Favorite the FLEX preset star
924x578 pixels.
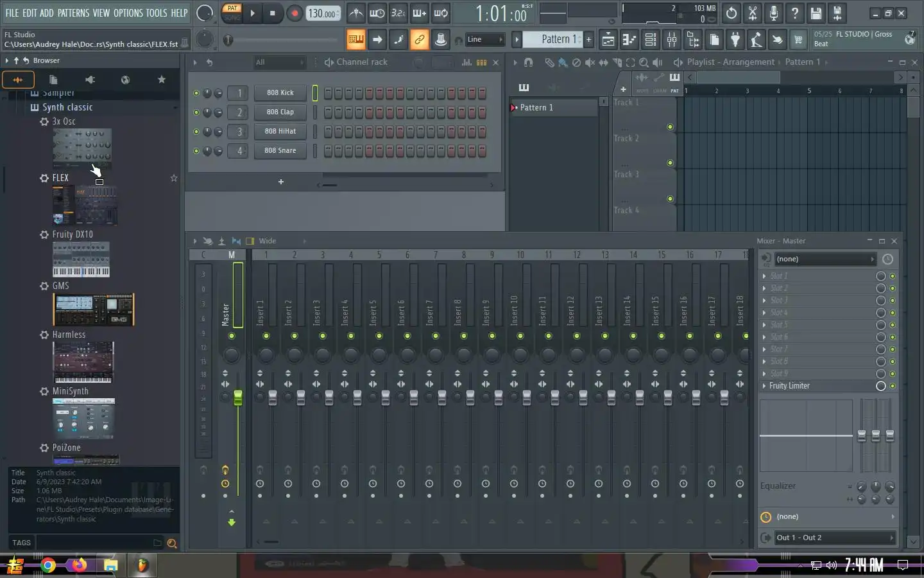click(174, 178)
